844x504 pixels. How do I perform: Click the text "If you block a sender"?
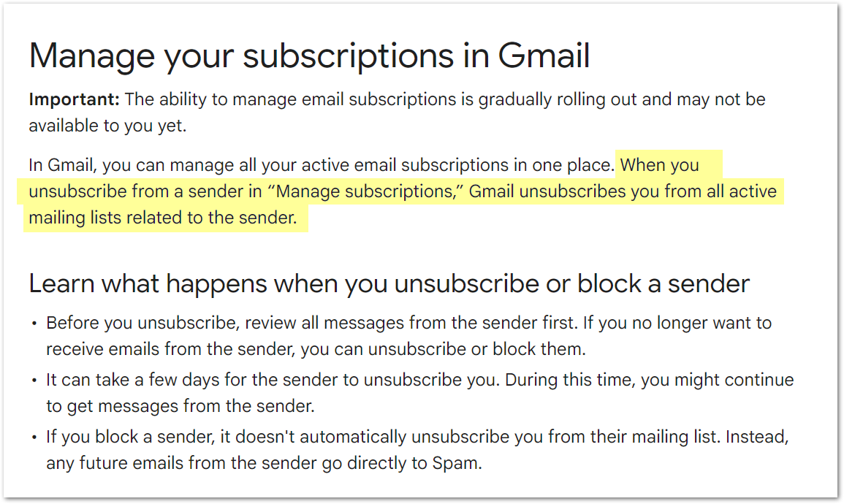pos(131,437)
